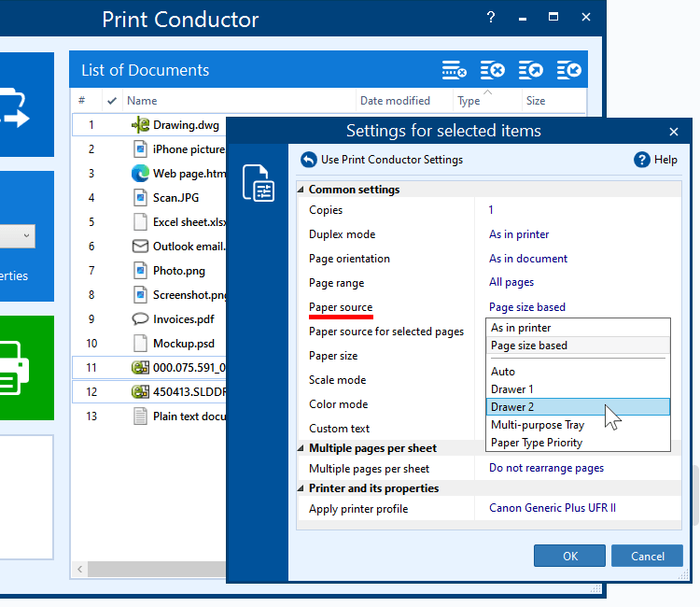Click the Invoices.pdf file icon
Image resolution: width=700 pixels, height=607 pixels.
(x=140, y=319)
